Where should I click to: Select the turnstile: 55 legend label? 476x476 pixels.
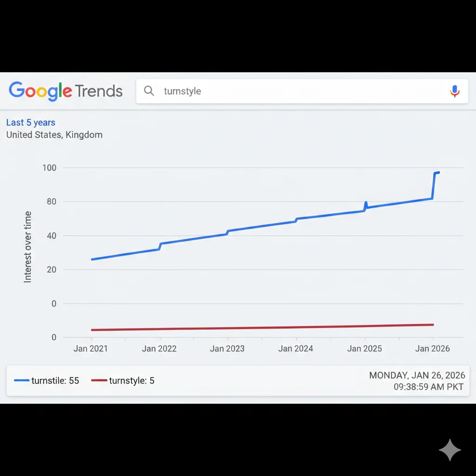55,381
